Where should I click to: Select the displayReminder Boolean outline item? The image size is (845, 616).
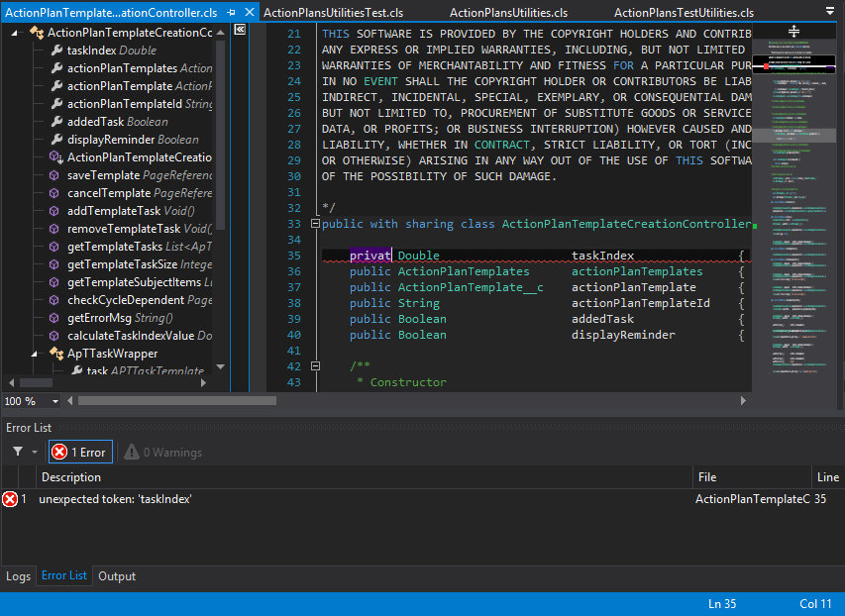tap(133, 139)
